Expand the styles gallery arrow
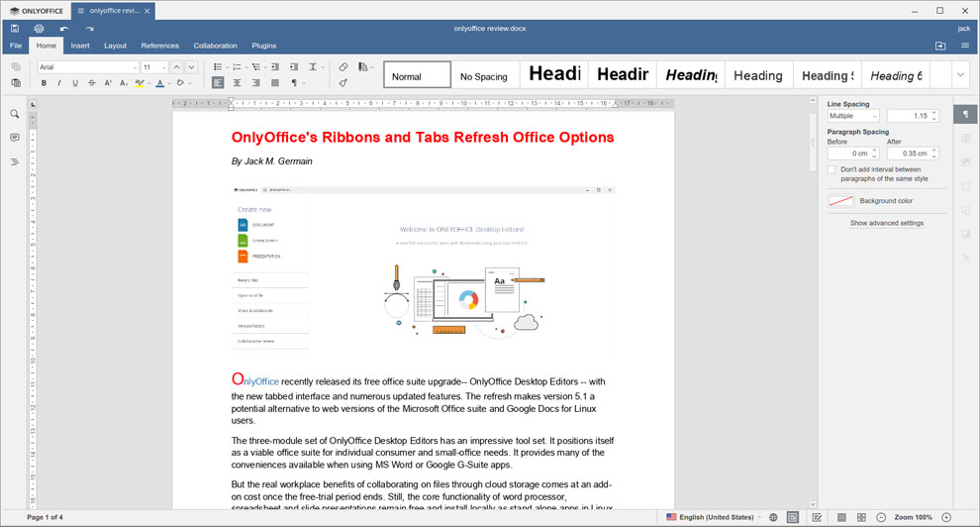 pyautogui.click(x=960, y=75)
